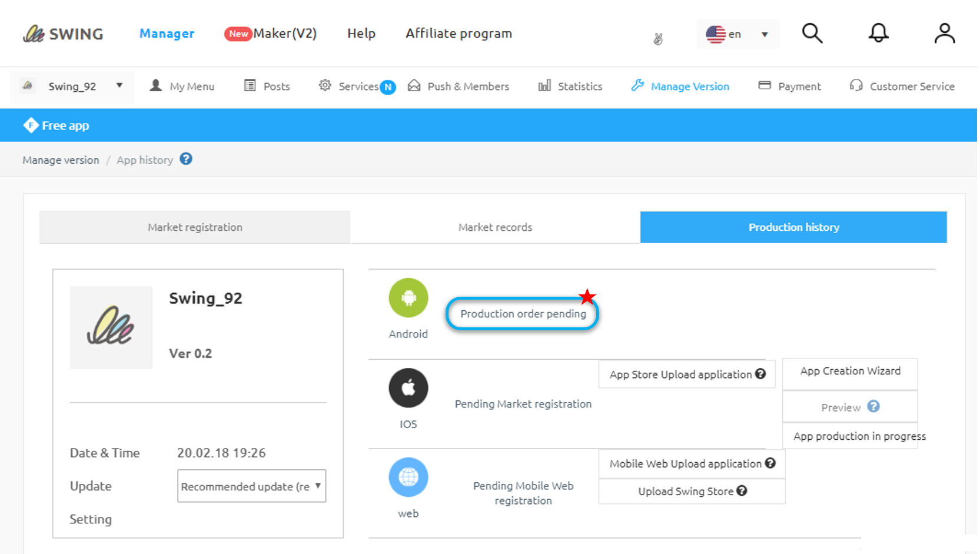Click the black iOS Apple icon
The width and height of the screenshot is (980, 554).
click(408, 388)
